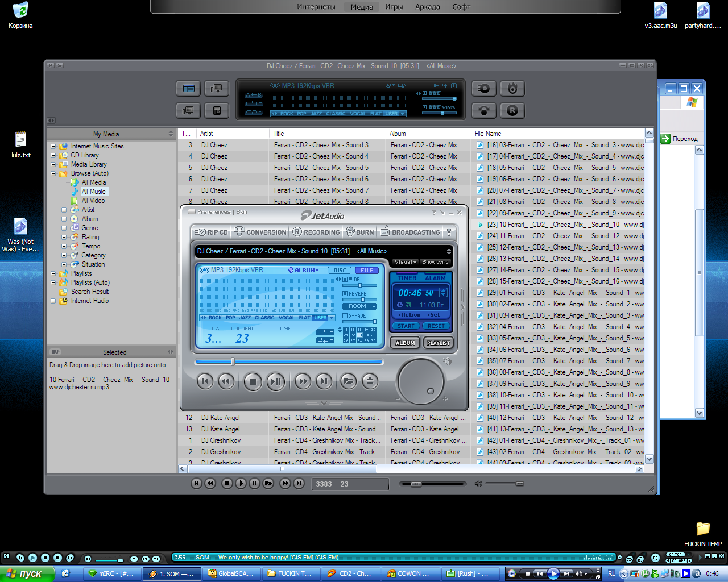This screenshot has width=728, height=582.
Task: Click the conversion icon in top toolbar
Action: [x=483, y=110]
